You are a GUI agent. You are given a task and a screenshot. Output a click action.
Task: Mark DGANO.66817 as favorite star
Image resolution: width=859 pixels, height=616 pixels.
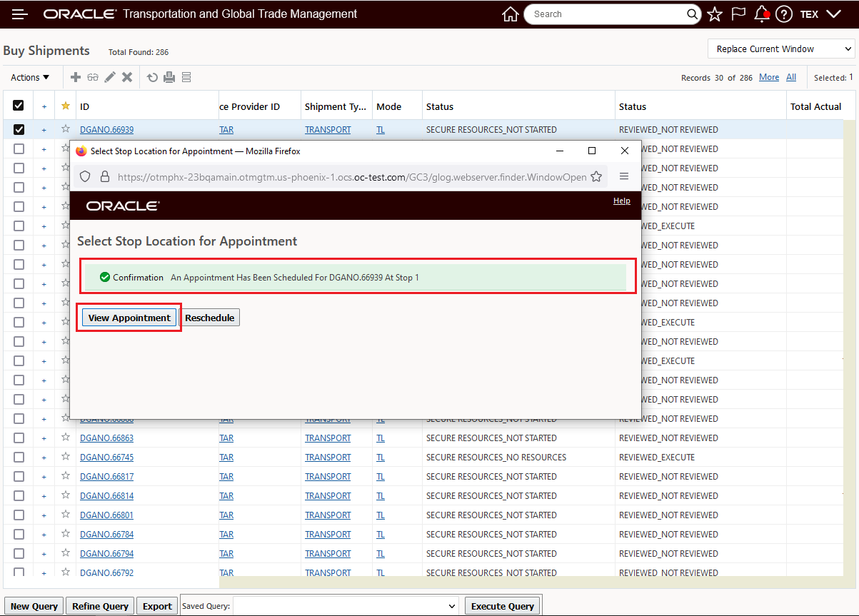pos(66,476)
